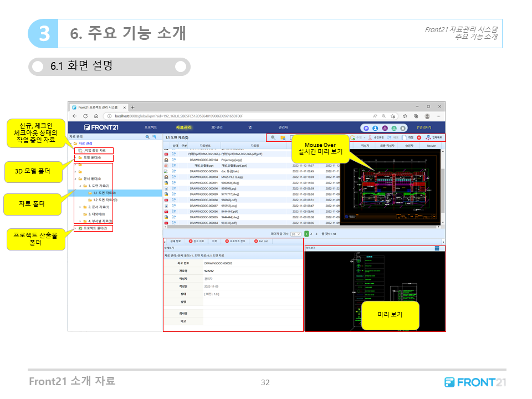Click the blue user profile header icon

(x=375, y=128)
